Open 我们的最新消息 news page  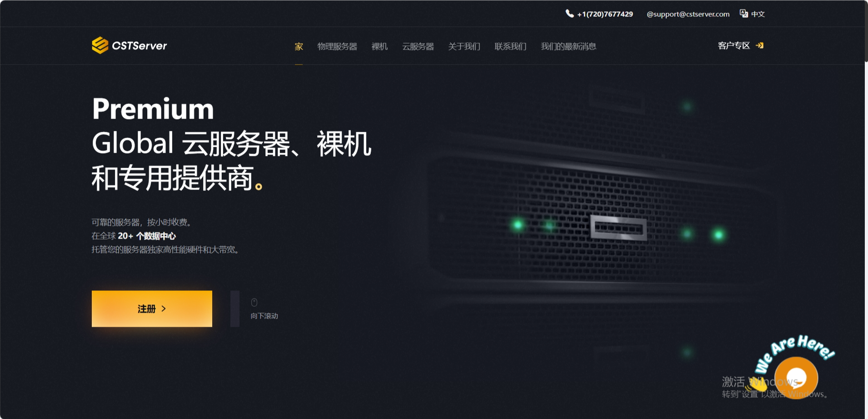[x=569, y=46]
